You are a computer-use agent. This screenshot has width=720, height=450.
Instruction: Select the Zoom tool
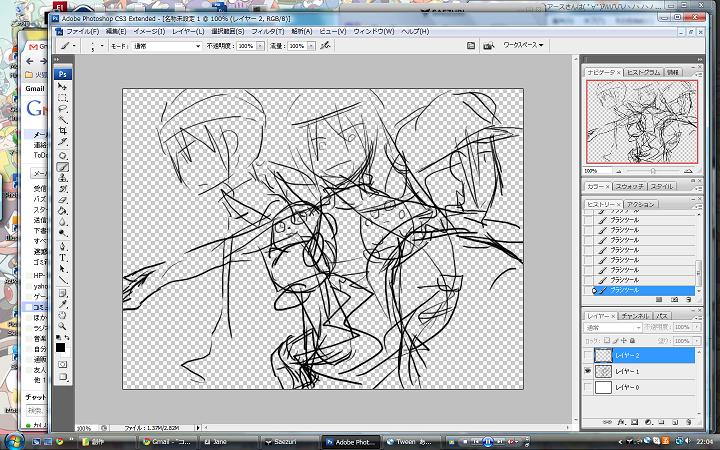coord(62,326)
